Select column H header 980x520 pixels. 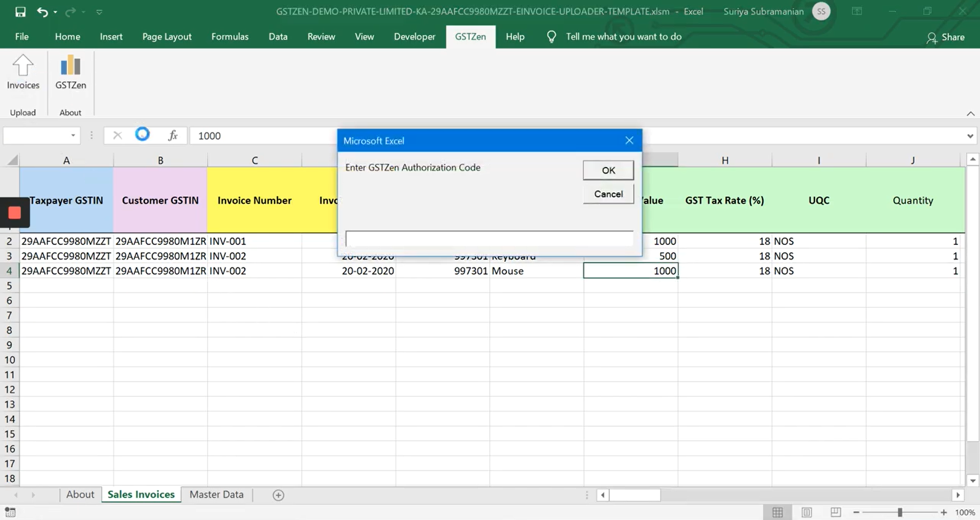(x=725, y=160)
